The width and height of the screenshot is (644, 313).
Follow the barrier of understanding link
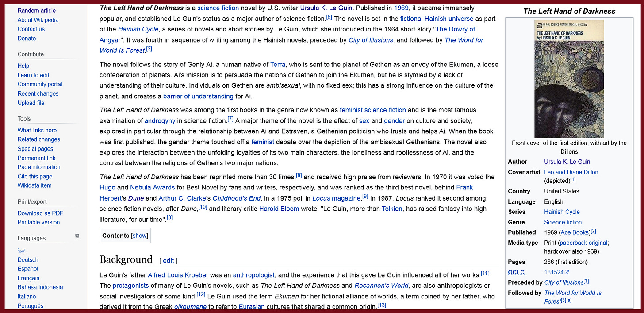click(198, 96)
